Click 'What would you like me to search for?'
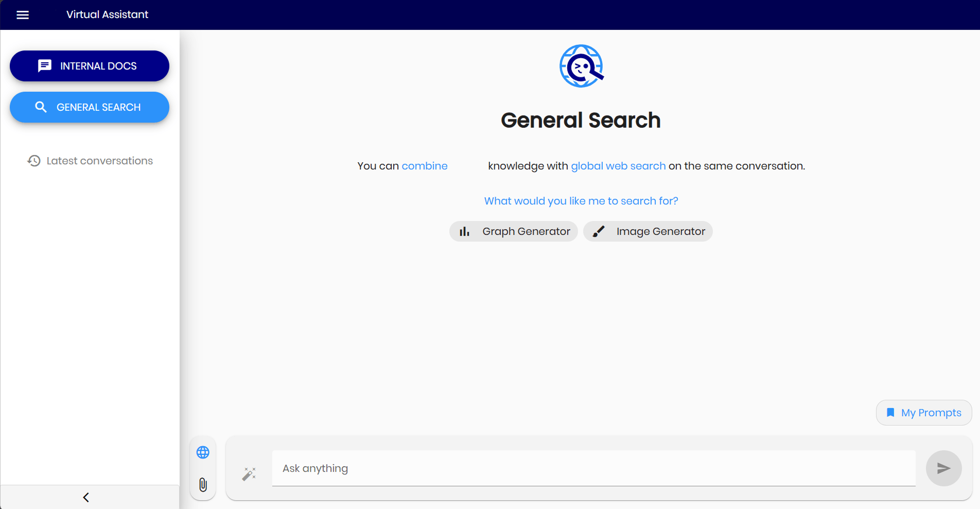The image size is (980, 509). (x=581, y=201)
